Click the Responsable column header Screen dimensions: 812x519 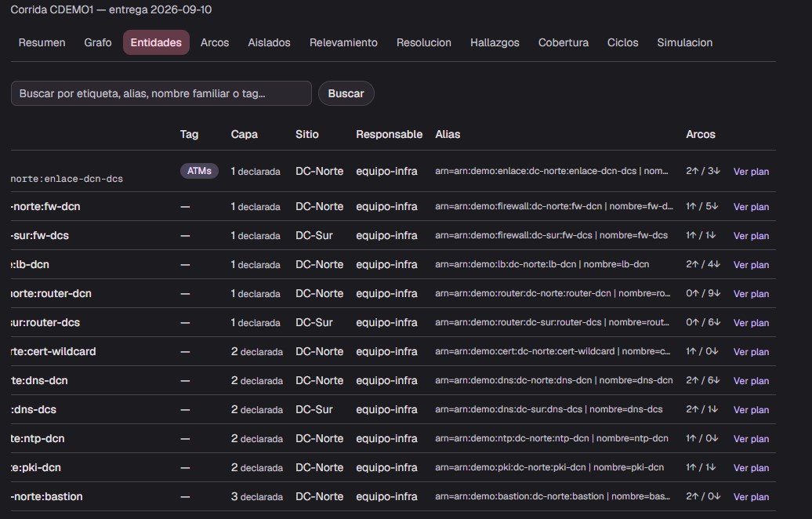tap(389, 134)
